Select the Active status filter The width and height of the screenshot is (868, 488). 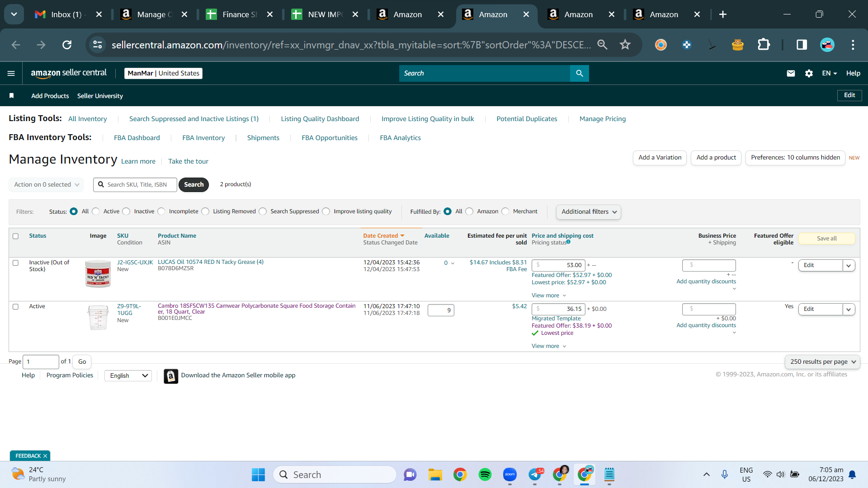[96, 211]
